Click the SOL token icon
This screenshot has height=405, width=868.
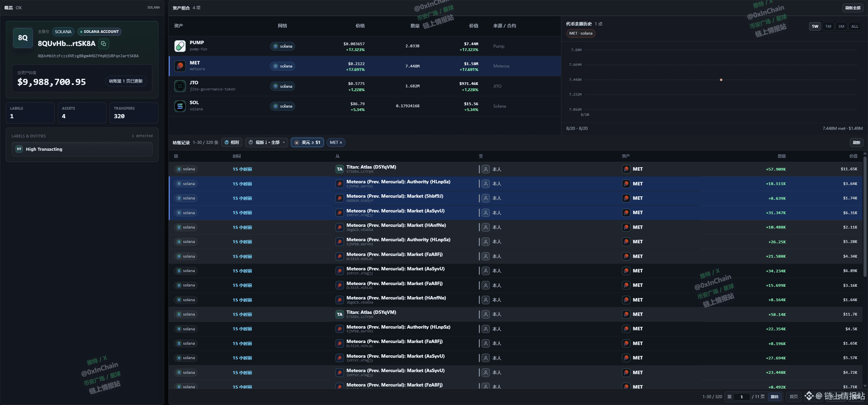pos(180,106)
